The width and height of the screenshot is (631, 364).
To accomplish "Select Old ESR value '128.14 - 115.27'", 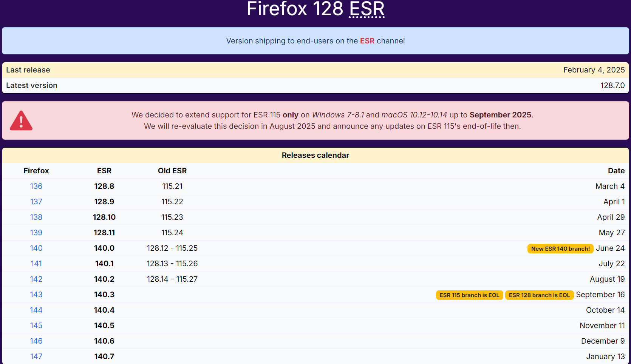I will pos(172,279).
